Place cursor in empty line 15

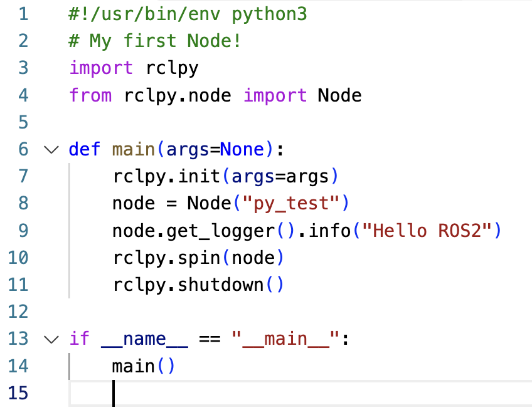point(301,393)
